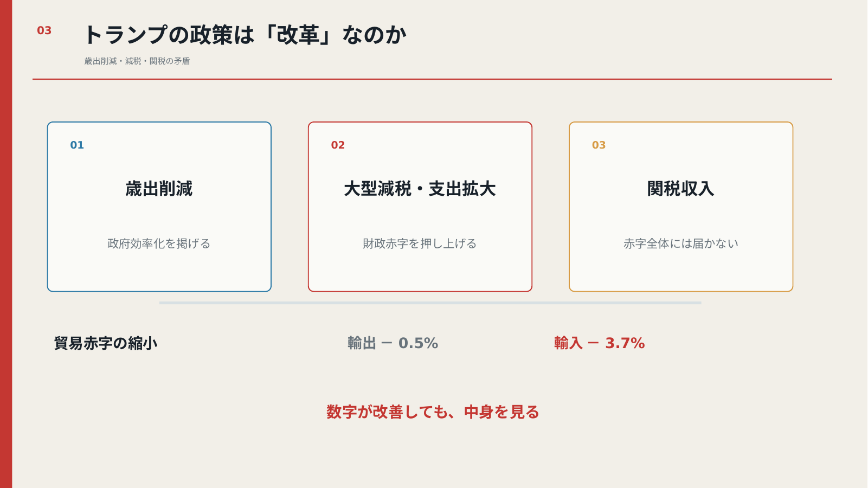Select the heading 関税収入
The image size is (868, 488).
click(681, 189)
